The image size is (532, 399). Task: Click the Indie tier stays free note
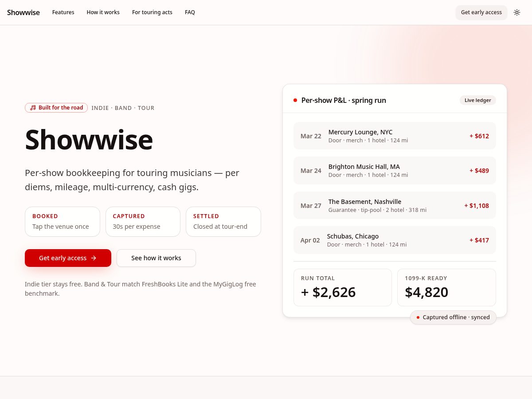tap(141, 289)
